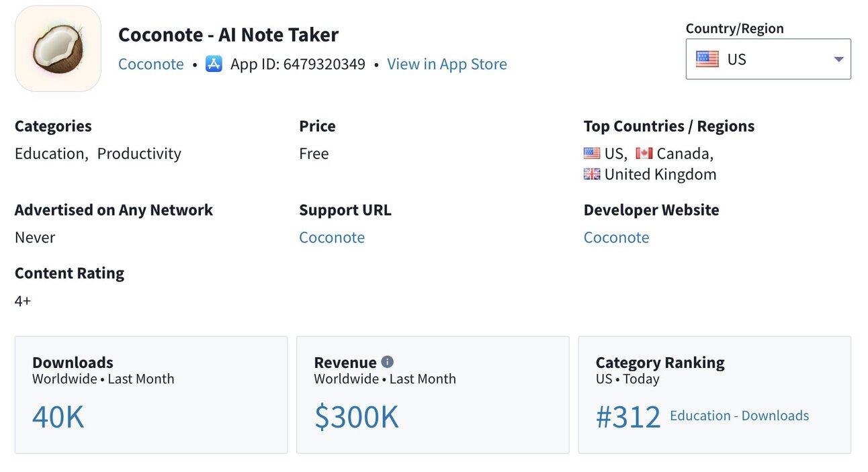Image resolution: width=868 pixels, height=472 pixels.
Task: Click the Coconote coconut app icon
Action: [58, 48]
